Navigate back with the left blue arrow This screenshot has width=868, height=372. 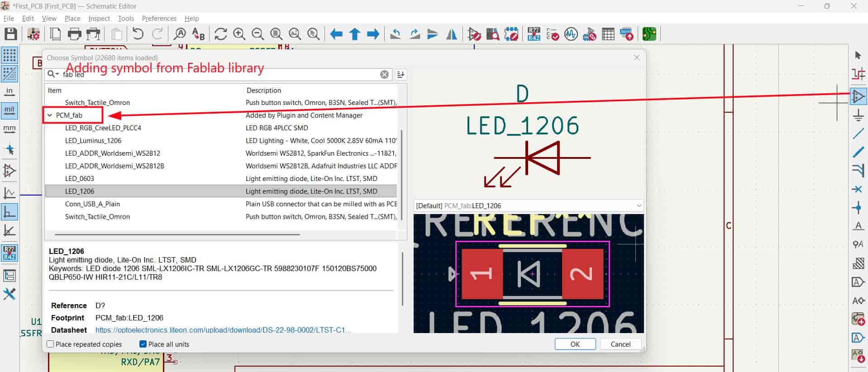click(336, 34)
